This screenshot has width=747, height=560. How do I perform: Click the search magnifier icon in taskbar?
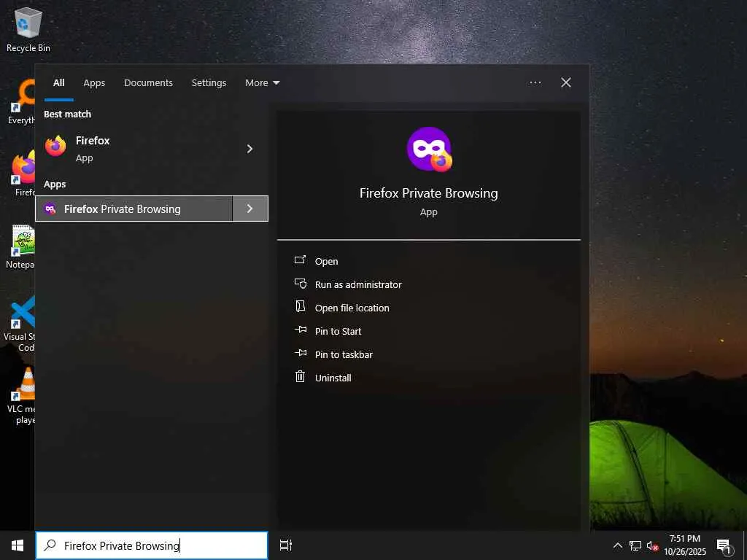(50, 545)
